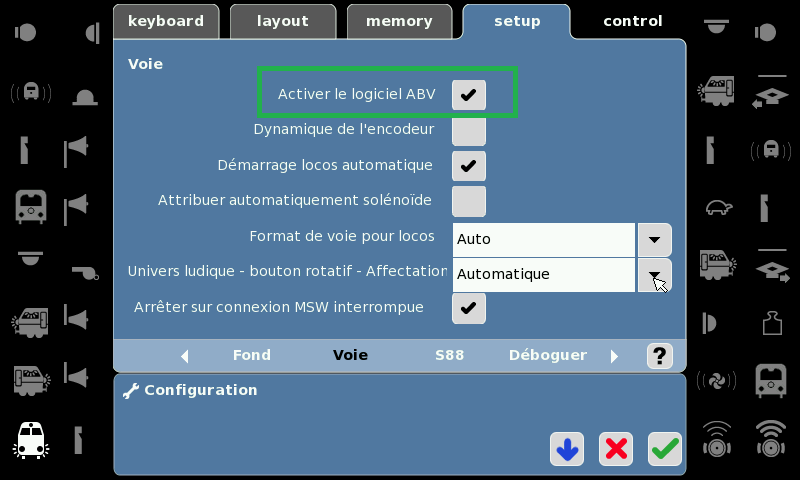Click the blue down-arrow button
The image size is (800, 480).
coord(567,449)
